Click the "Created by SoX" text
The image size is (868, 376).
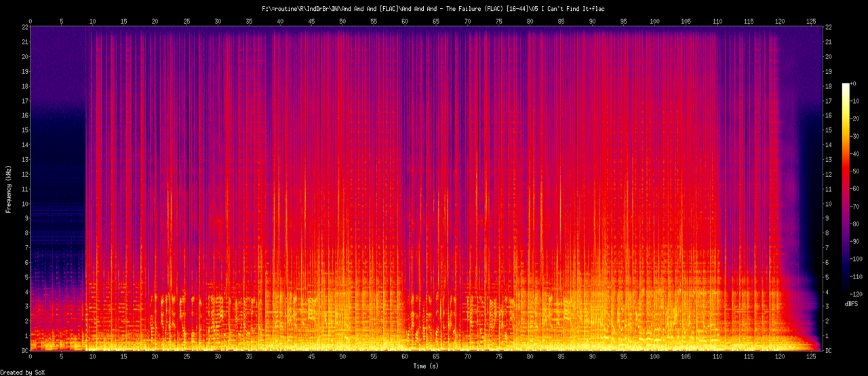(x=22, y=372)
